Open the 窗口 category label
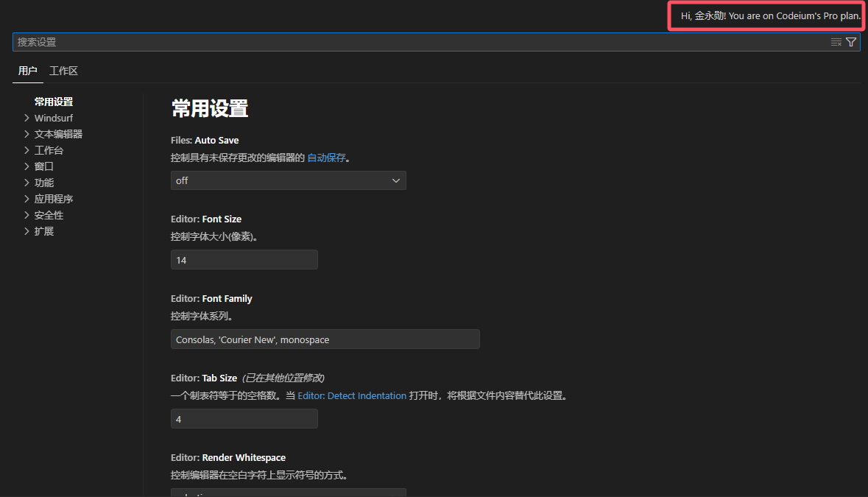 [x=43, y=166]
